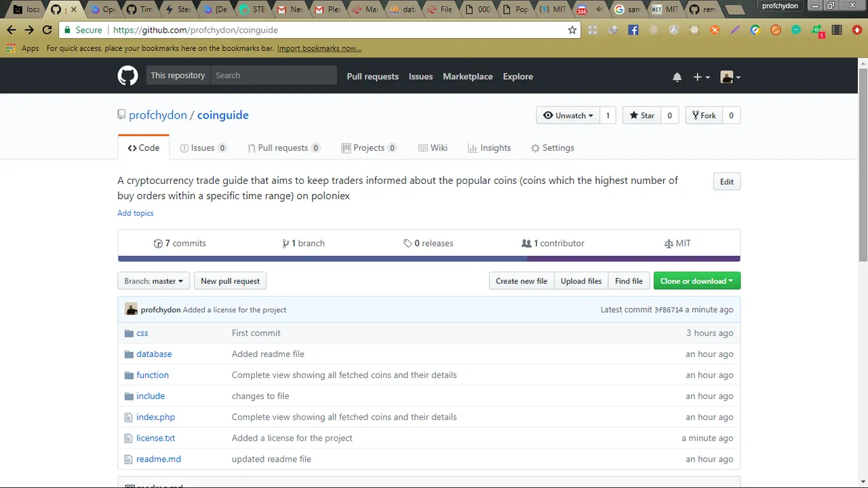Click the watchers count 1

coord(608,115)
